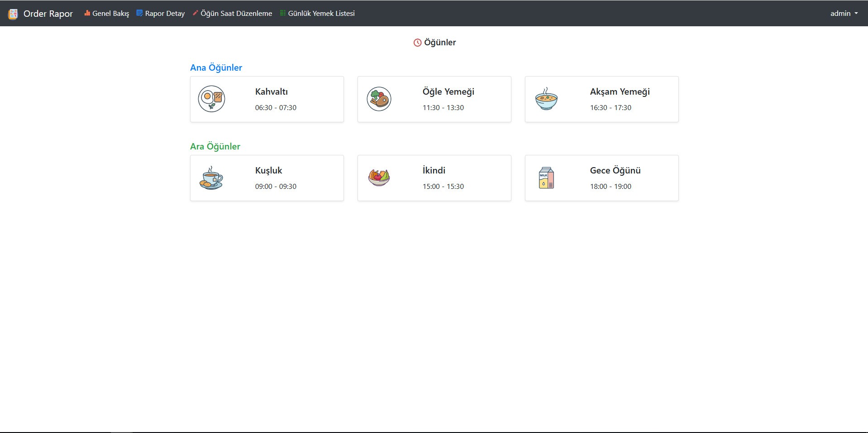Screen dimensions: 868x433
Task: Click the Öğle Yemeği meat plate icon
Action: tap(379, 99)
